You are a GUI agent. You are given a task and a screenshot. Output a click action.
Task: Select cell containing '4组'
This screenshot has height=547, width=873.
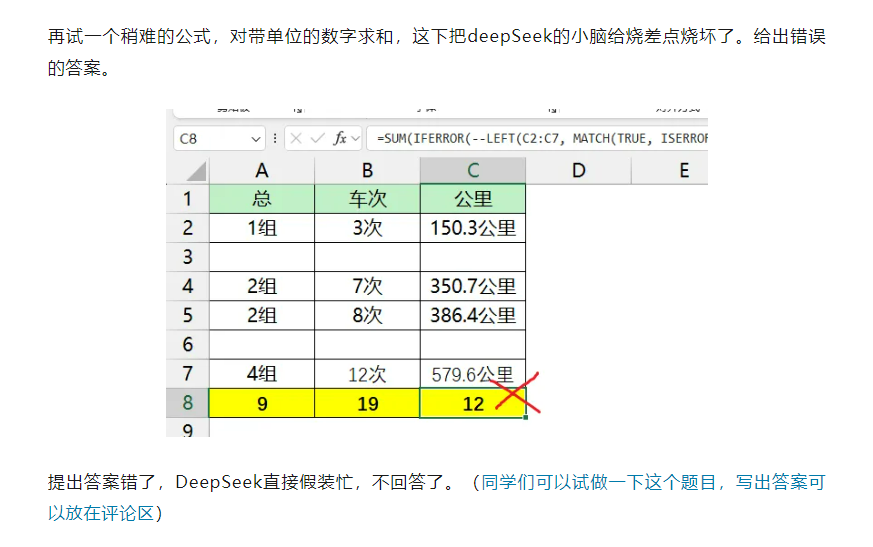[262, 374]
